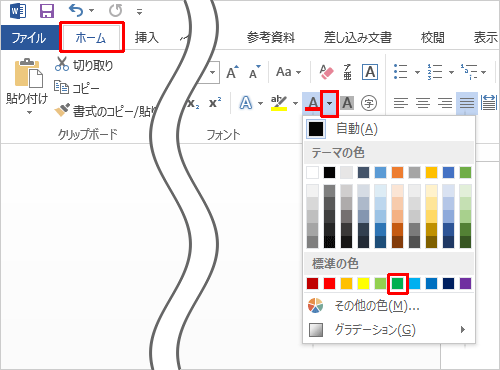Switch to the 挿入 (Insert) tab
This screenshot has width=500, height=370.
point(147,37)
